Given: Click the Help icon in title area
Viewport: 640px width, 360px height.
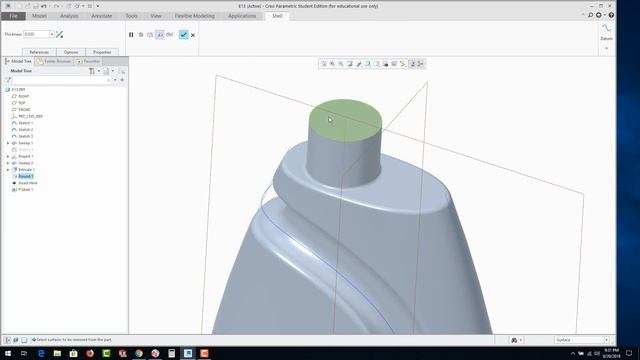Looking at the screenshot, I should 611,15.
